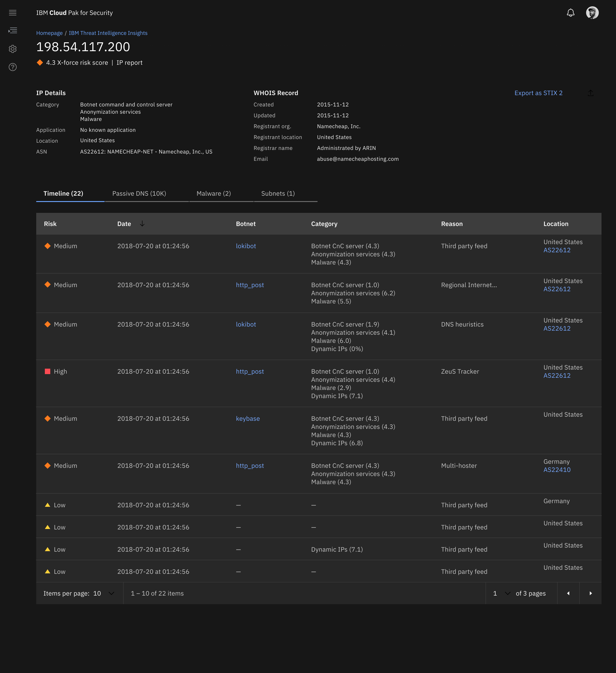Go to the previous page arrow
Screen dimensions: 616x673
(x=568, y=593)
